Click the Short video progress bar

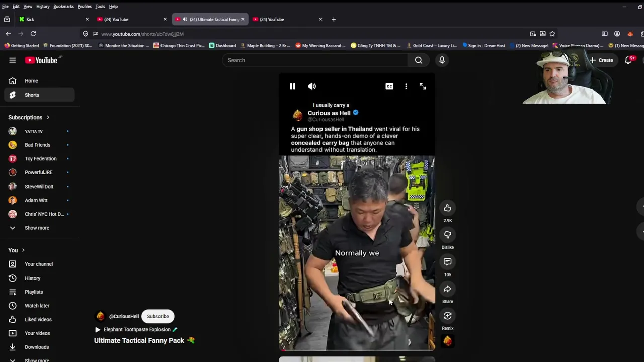tap(357, 349)
